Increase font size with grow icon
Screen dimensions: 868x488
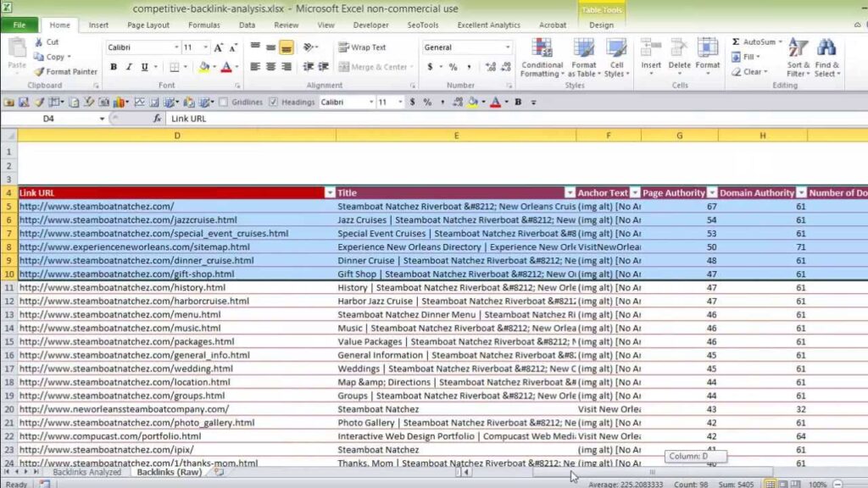(x=219, y=47)
